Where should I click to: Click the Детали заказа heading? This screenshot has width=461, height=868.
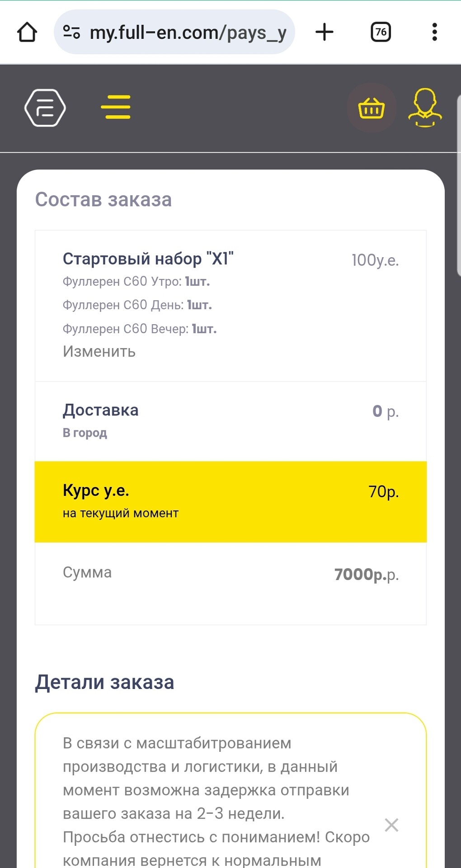coord(104,682)
